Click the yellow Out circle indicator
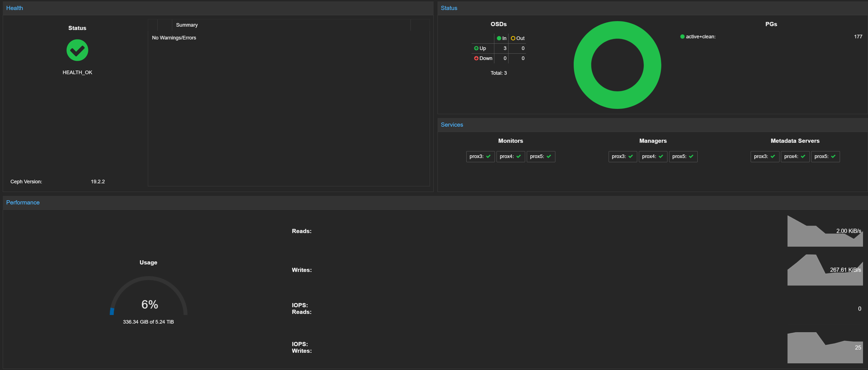The height and width of the screenshot is (370, 868). [x=513, y=38]
